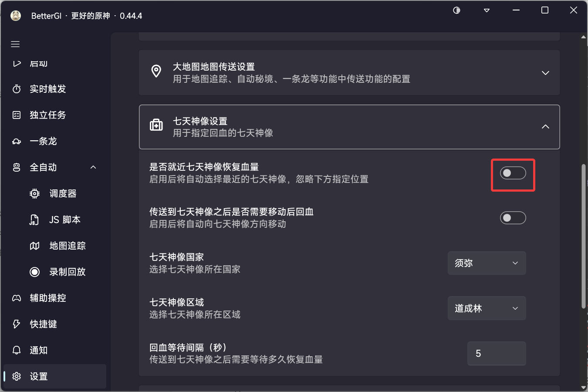Click the 地图追踪 map icon
588x392 pixels.
pyautogui.click(x=34, y=246)
